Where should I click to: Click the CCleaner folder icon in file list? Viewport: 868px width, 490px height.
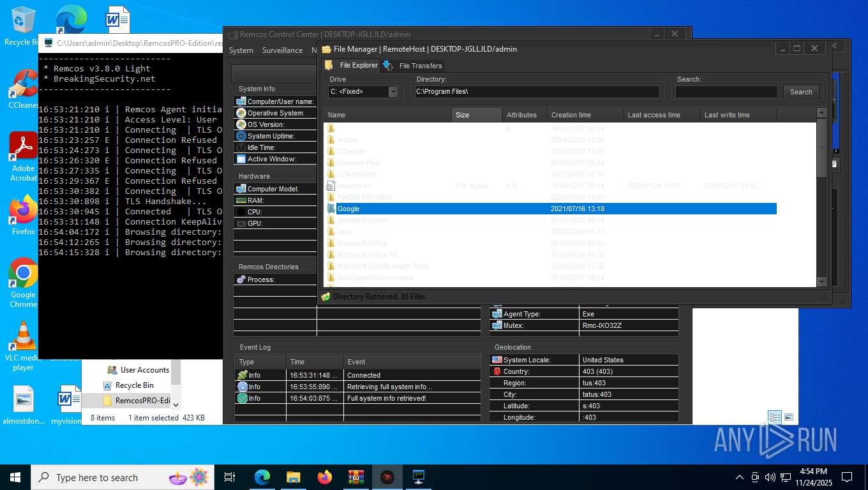tap(331, 151)
